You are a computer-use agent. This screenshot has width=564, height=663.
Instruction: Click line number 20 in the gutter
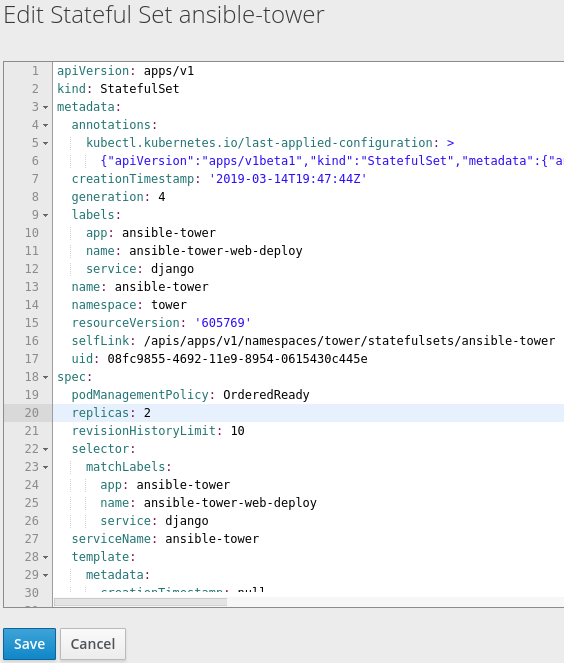(32, 413)
